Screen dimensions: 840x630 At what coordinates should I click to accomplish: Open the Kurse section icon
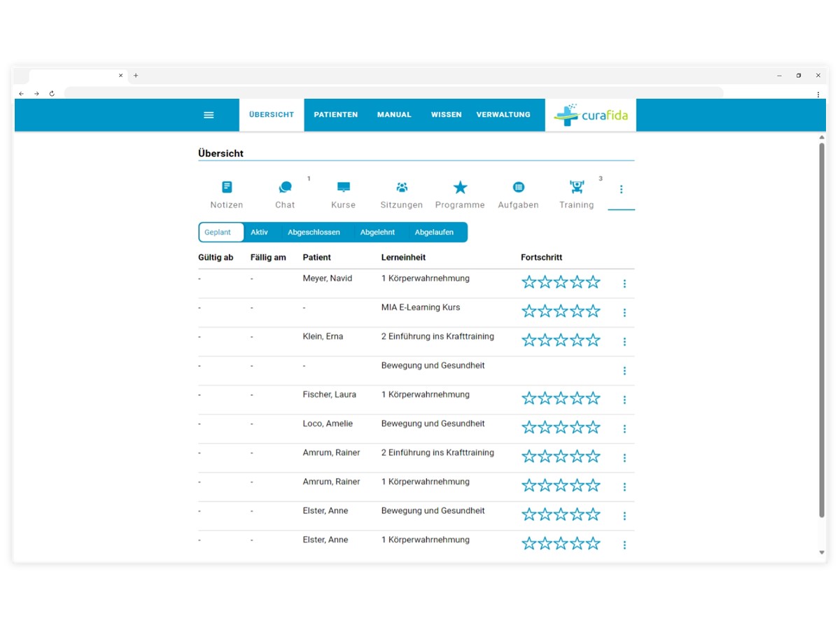click(344, 187)
